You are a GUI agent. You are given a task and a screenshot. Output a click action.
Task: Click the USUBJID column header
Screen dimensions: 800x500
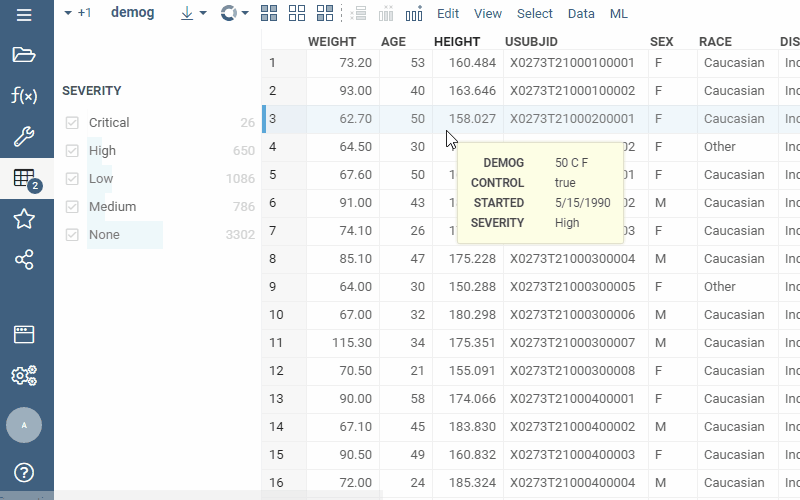531,42
